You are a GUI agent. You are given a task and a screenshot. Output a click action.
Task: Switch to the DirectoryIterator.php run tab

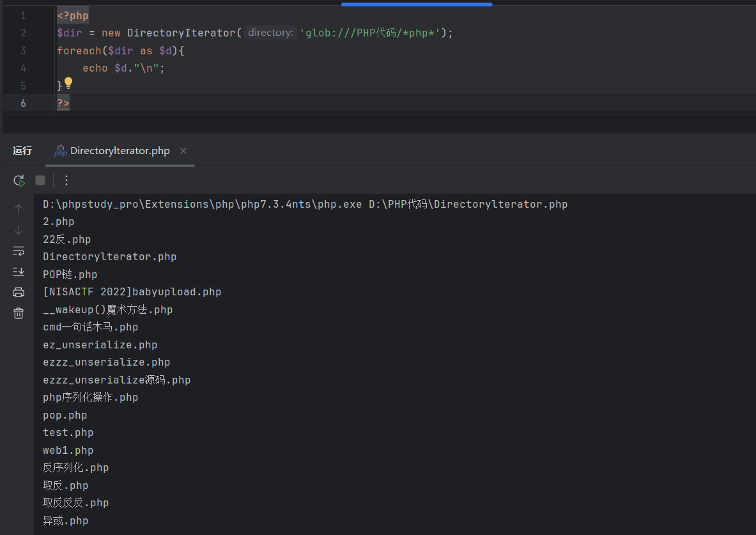click(120, 151)
